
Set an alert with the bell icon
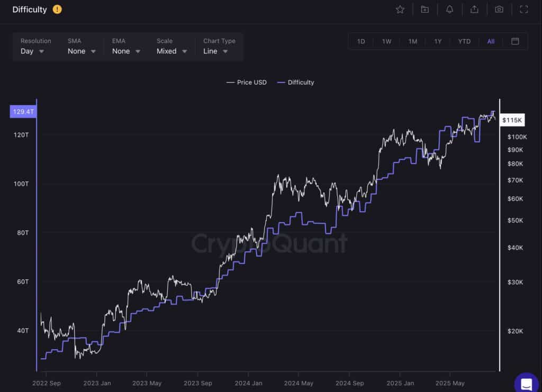[449, 10]
